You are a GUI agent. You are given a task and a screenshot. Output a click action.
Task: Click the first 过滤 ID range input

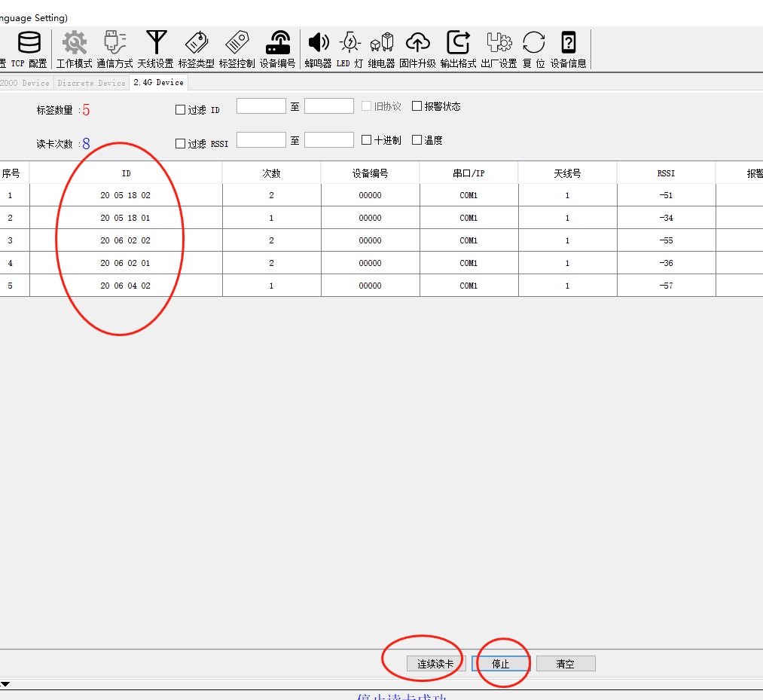pos(261,106)
